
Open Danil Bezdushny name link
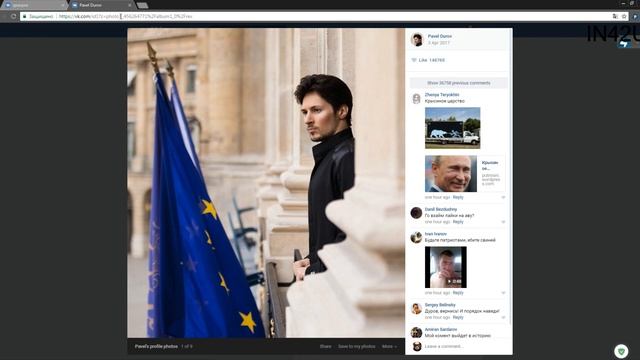[441, 209]
